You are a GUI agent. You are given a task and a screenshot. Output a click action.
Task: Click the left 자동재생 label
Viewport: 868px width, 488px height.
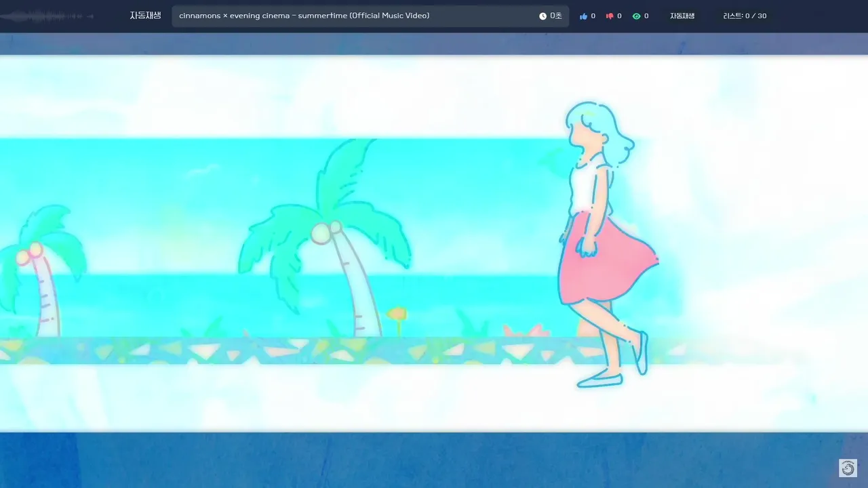145,16
